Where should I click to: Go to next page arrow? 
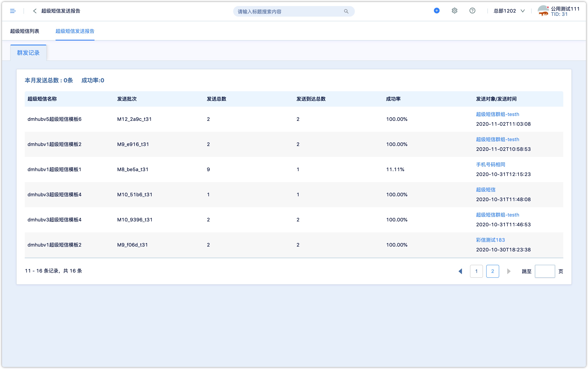click(x=509, y=271)
